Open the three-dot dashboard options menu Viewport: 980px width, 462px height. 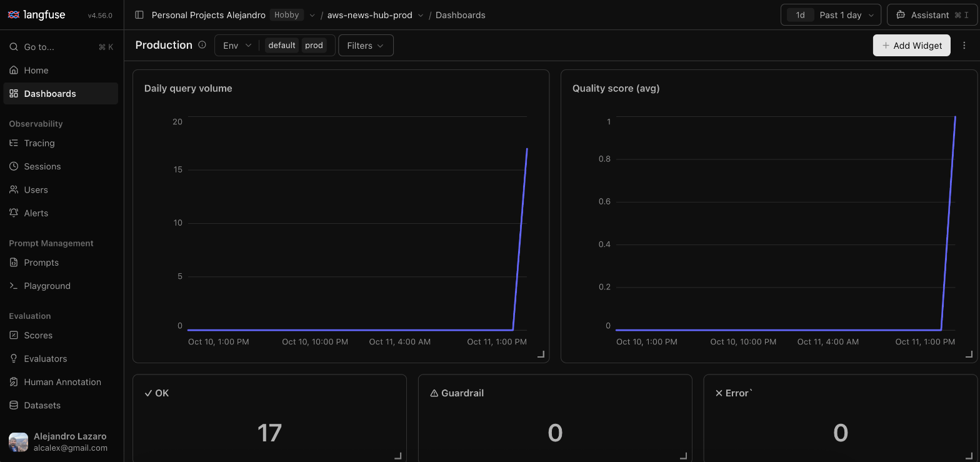964,46
